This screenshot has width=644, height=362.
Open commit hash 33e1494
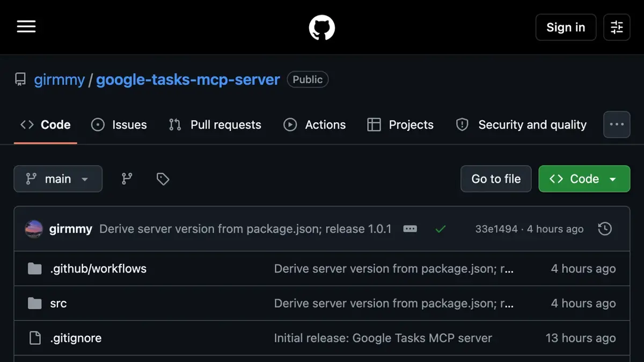click(x=496, y=229)
